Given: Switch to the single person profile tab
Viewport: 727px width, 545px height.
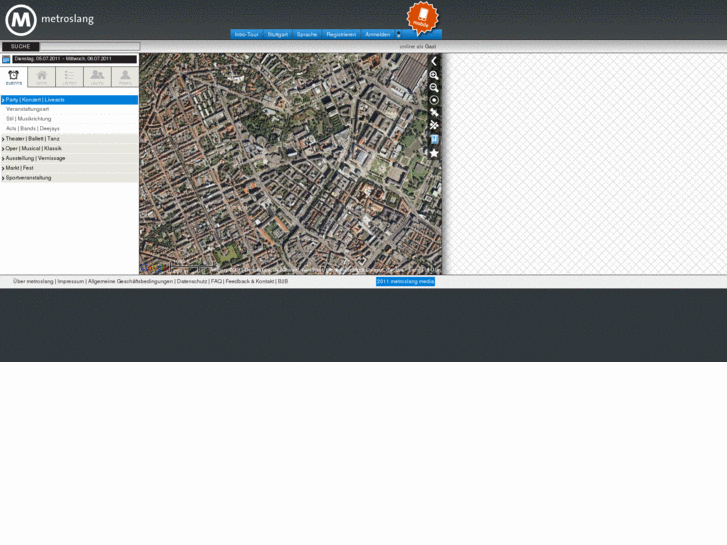Looking at the screenshot, I should coord(125,77).
